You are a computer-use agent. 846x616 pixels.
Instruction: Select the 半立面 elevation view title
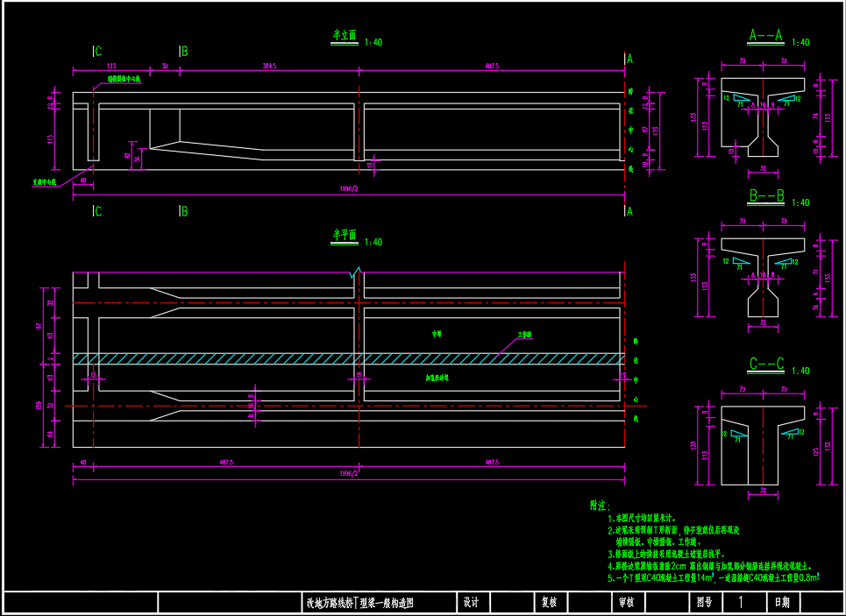[345, 37]
